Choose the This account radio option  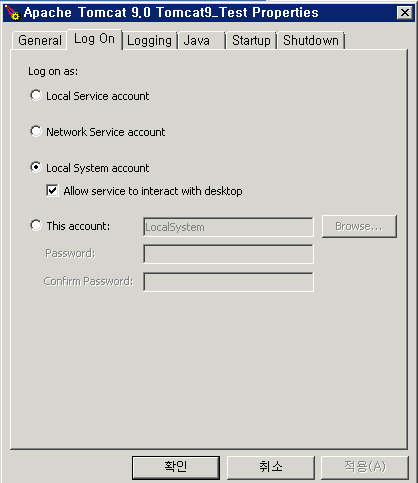tap(36, 225)
